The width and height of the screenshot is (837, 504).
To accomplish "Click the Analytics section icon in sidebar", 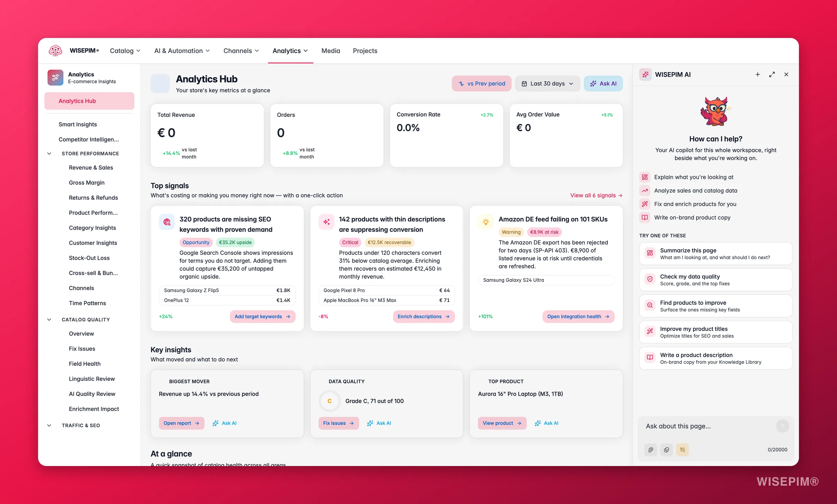I will pos(55,77).
